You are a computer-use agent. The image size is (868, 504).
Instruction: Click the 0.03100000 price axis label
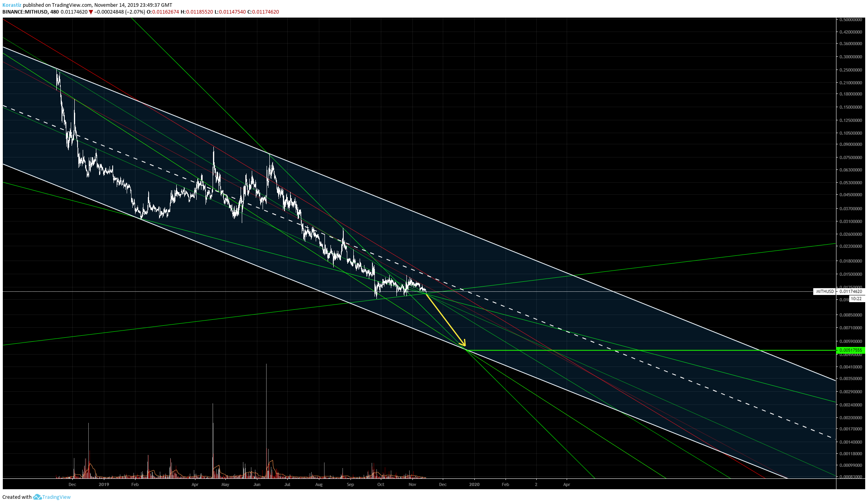coord(851,221)
